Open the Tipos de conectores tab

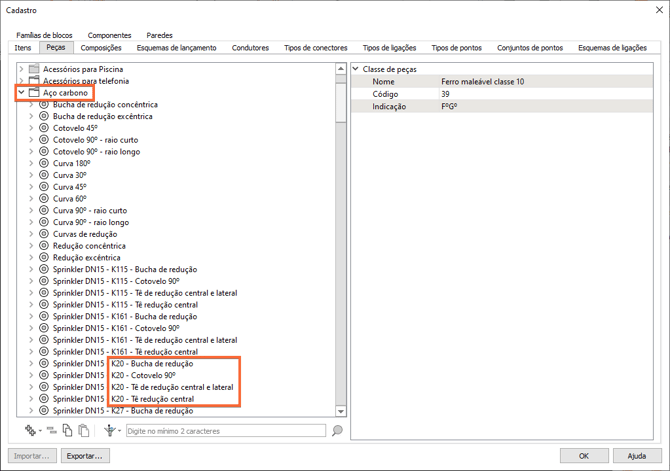tap(316, 47)
